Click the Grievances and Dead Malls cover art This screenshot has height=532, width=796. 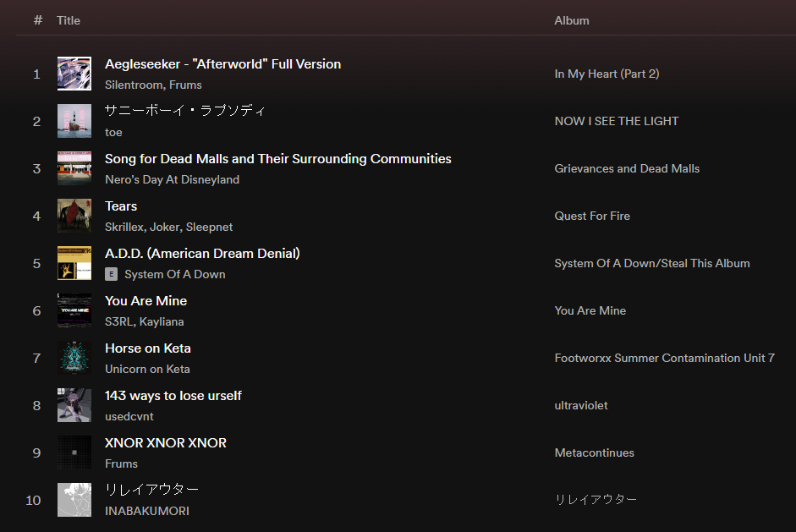tap(74, 168)
